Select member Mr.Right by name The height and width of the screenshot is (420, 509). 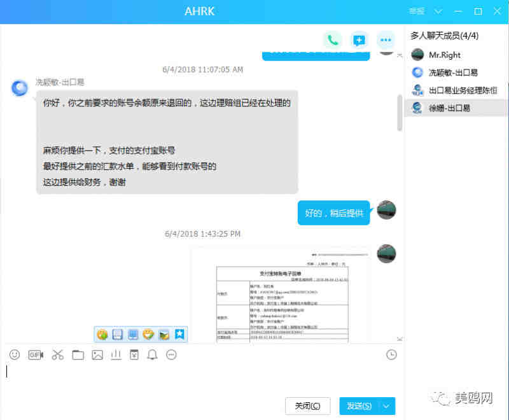444,55
